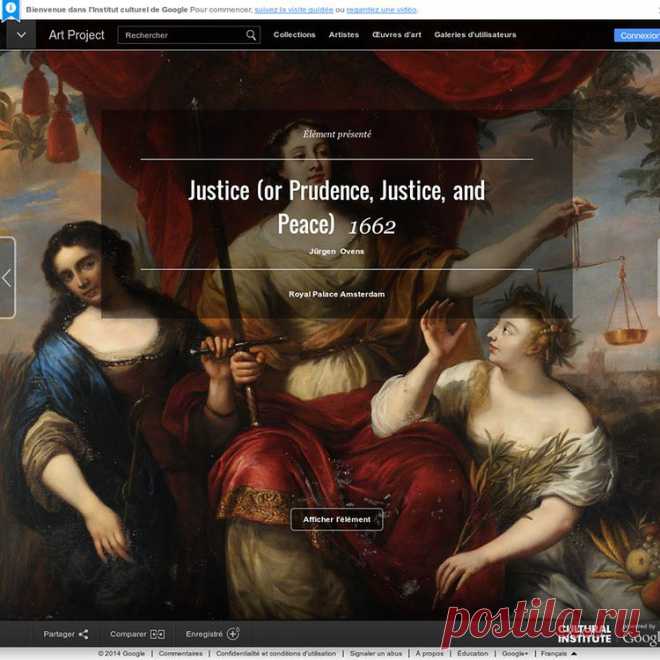The height and width of the screenshot is (660, 660).
Task: Follow the 'suivez la visite guidée' link
Action: point(294,10)
